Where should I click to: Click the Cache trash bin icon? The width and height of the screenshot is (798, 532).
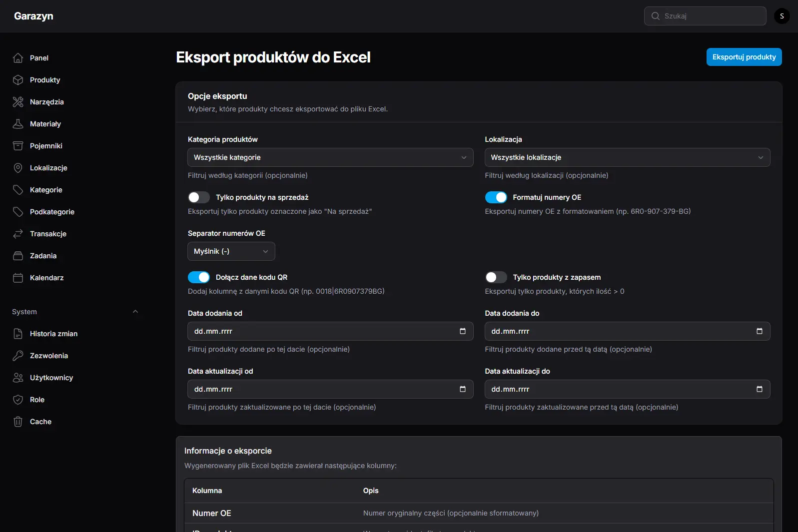18,422
